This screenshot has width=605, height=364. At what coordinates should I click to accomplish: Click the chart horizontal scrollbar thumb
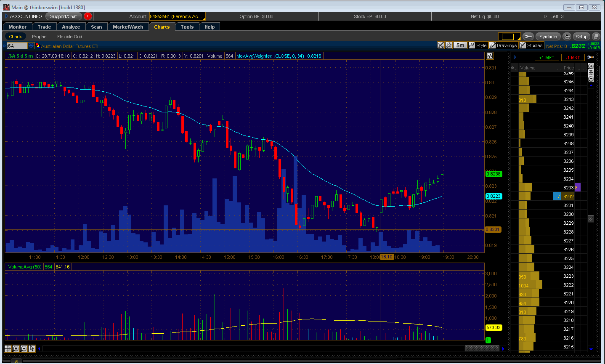pos(482,348)
